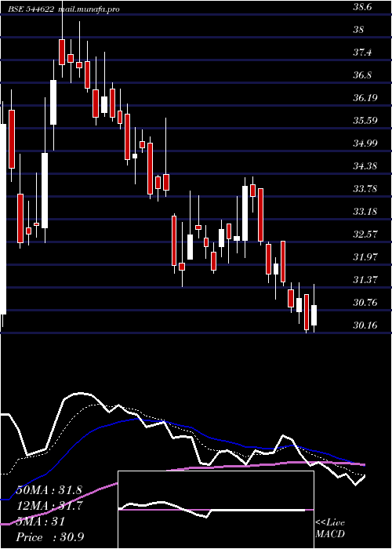Viewport: 392px width, 549px height.
Task: Click the Price : 30.9 legend text
Action: click(50, 537)
